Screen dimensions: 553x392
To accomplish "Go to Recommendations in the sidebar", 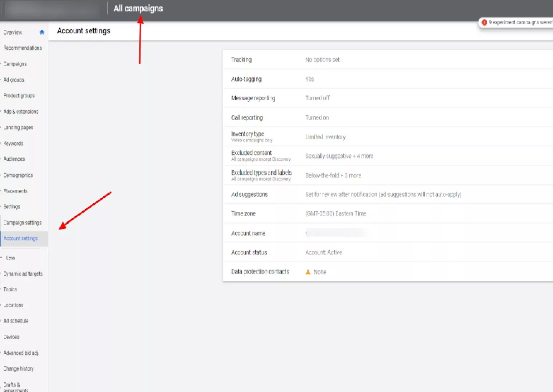I will [x=23, y=48].
